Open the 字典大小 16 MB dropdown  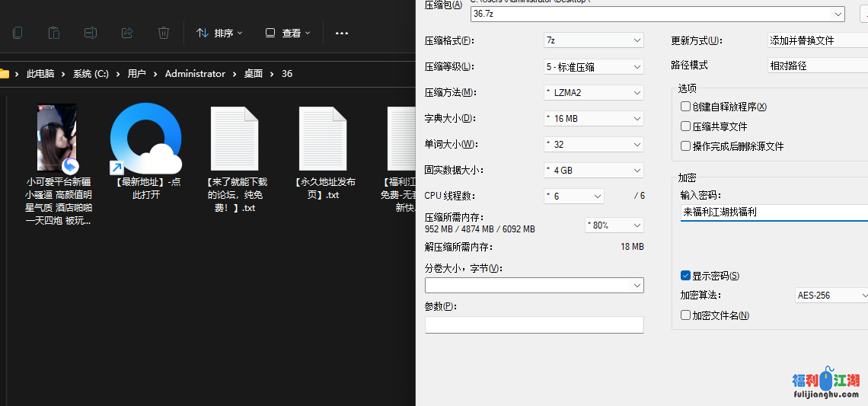pos(594,118)
